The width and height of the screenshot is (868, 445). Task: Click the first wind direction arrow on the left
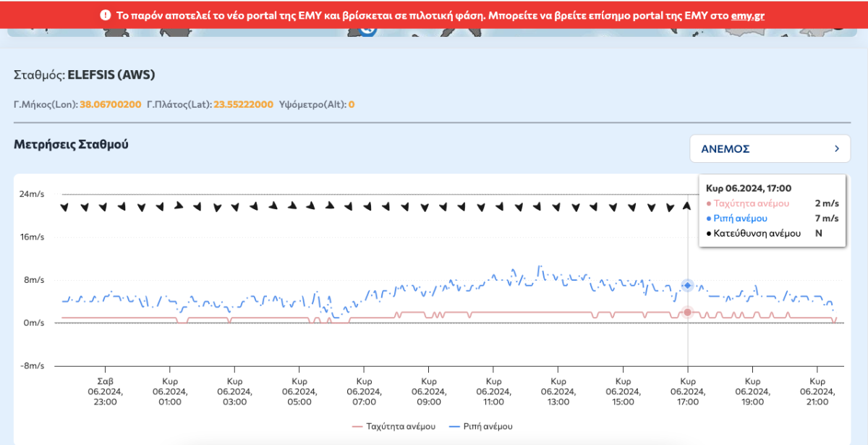pos(64,207)
